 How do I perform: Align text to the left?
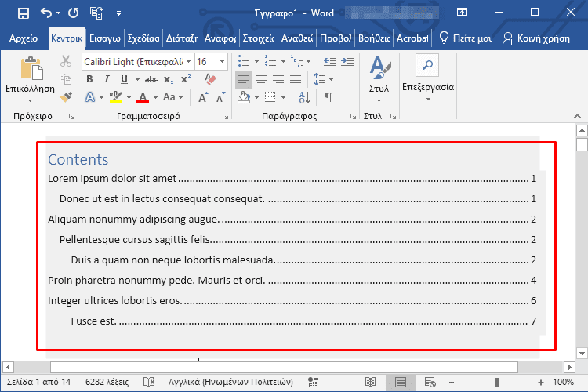[x=243, y=79]
